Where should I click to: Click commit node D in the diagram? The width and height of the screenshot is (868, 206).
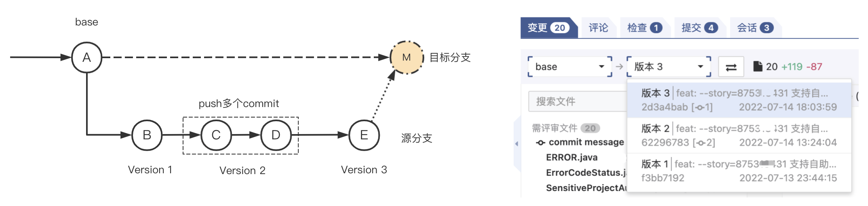pos(276,135)
